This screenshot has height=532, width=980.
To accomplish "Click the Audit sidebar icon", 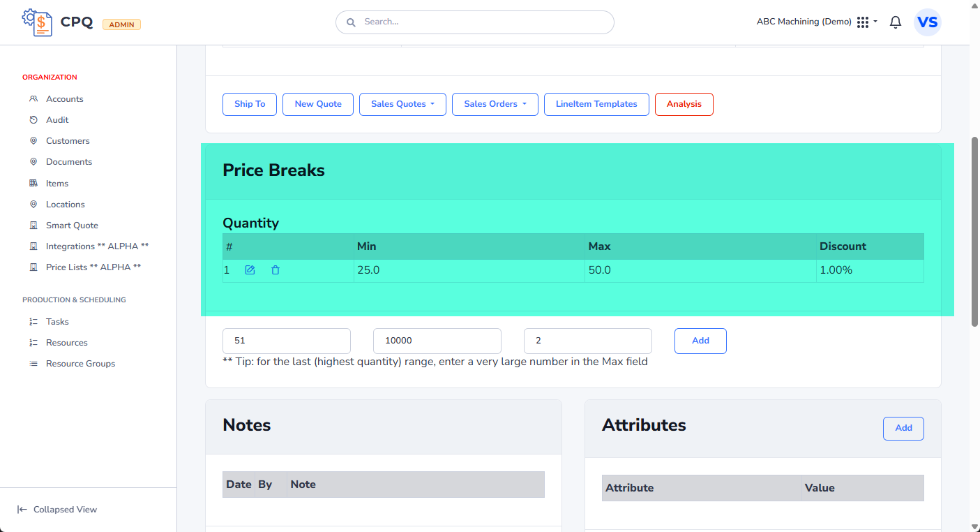I will click(x=33, y=120).
